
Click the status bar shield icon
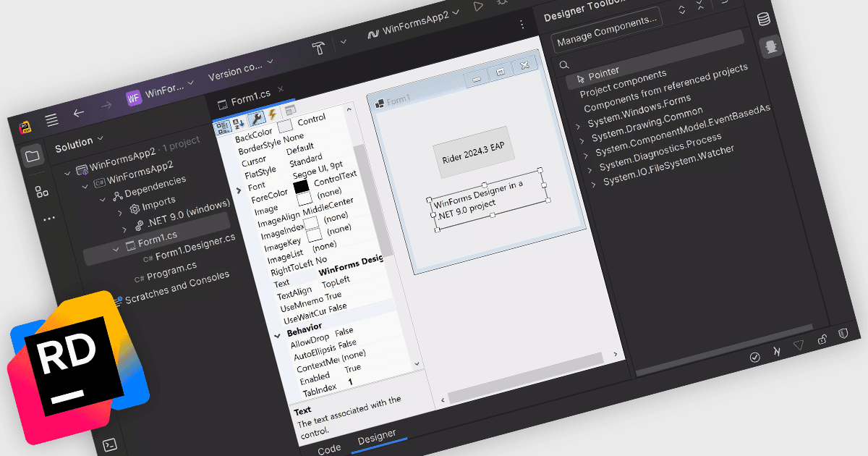coord(843,334)
